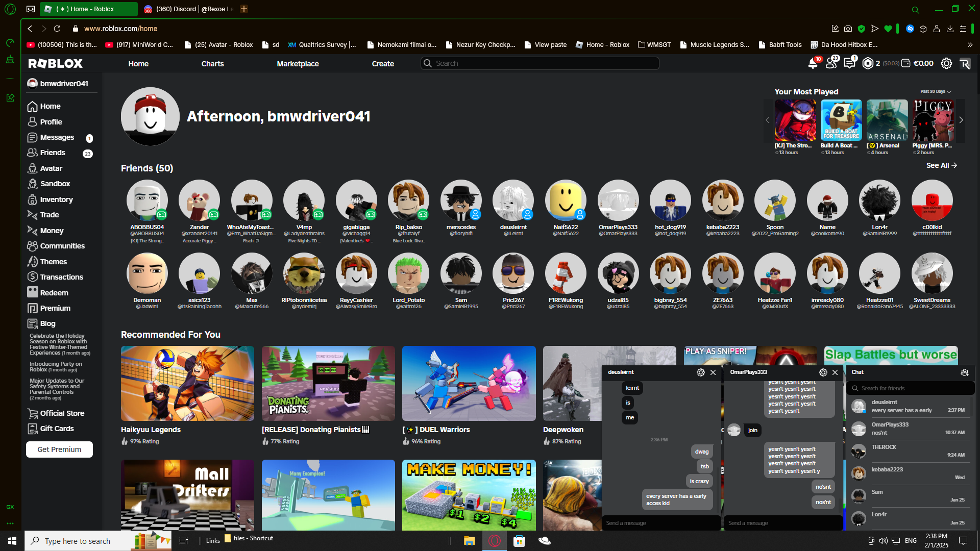Open Avatar from the sidebar
This screenshot has width=980, height=551.
point(51,168)
